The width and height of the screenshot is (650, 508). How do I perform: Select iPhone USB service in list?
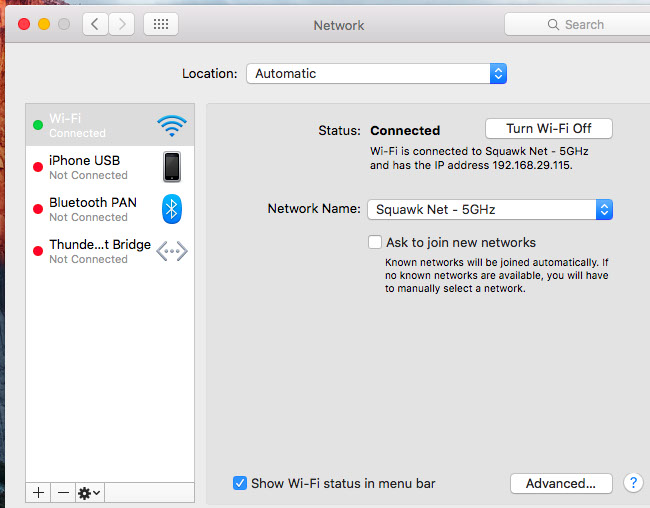point(110,167)
